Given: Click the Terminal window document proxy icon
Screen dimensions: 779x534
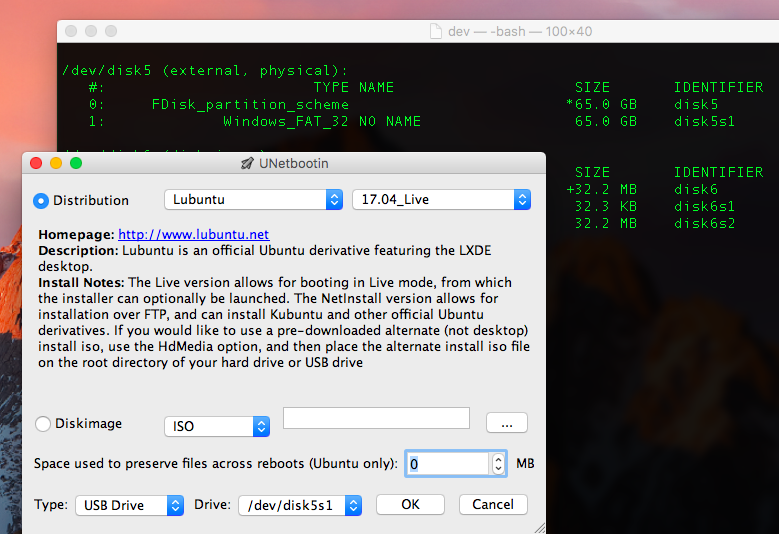Looking at the screenshot, I should (x=436, y=31).
